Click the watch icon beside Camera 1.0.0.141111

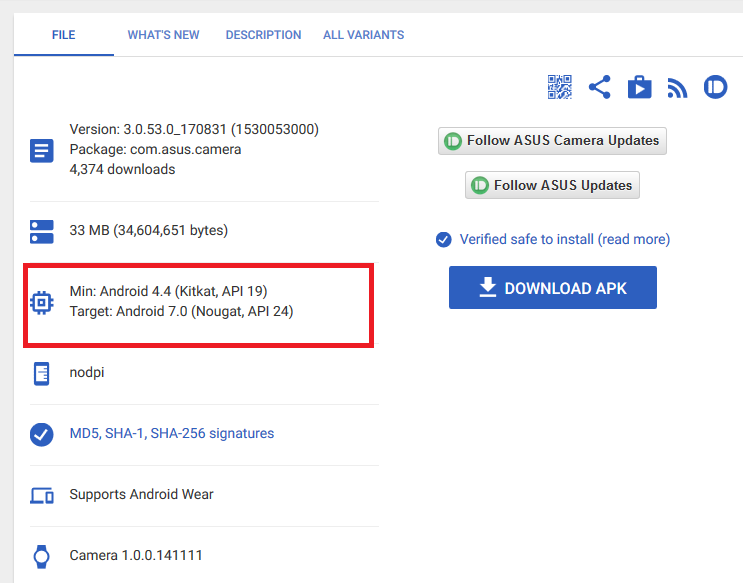pyautogui.click(x=42, y=556)
